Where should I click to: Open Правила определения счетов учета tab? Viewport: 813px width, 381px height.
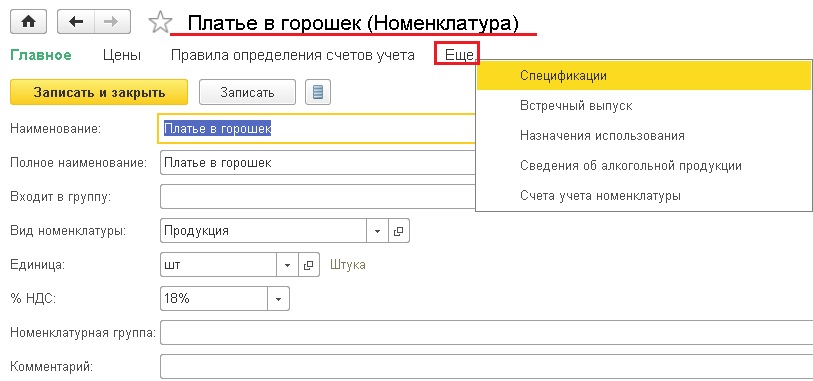click(x=293, y=55)
